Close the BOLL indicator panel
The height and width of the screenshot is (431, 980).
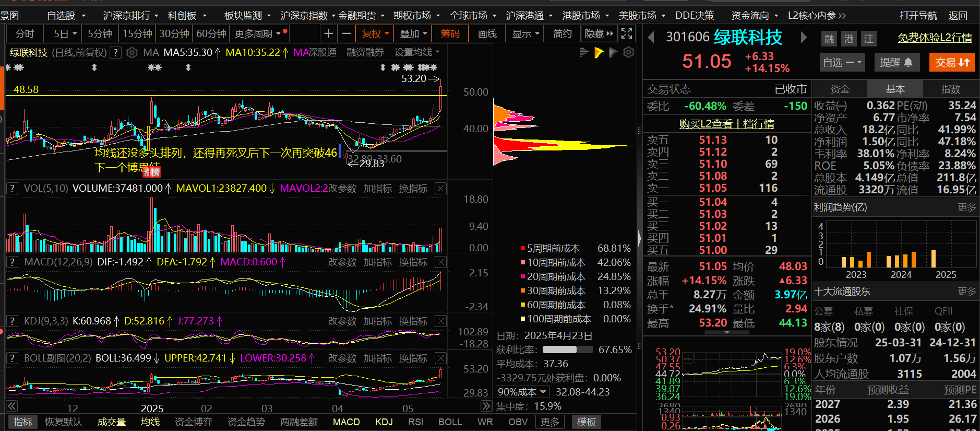coord(441,358)
